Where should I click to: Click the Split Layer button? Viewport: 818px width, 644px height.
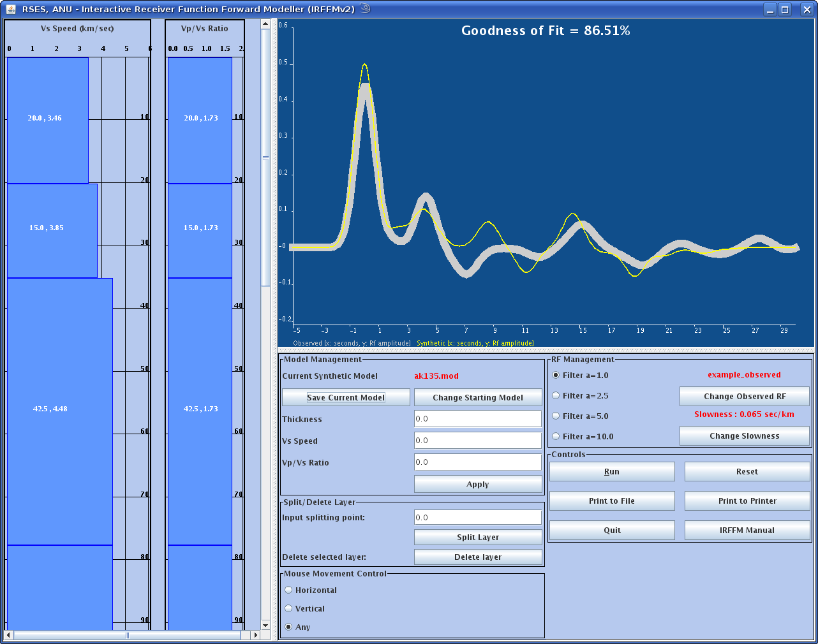(x=478, y=538)
